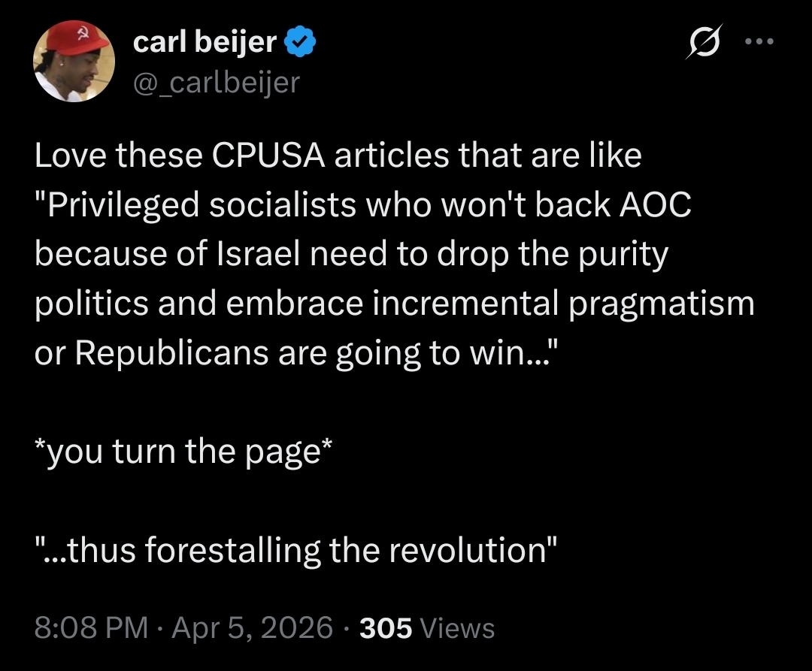The width and height of the screenshot is (812, 671).
Task: Open carl beijer's profile picture
Action: click(74, 62)
